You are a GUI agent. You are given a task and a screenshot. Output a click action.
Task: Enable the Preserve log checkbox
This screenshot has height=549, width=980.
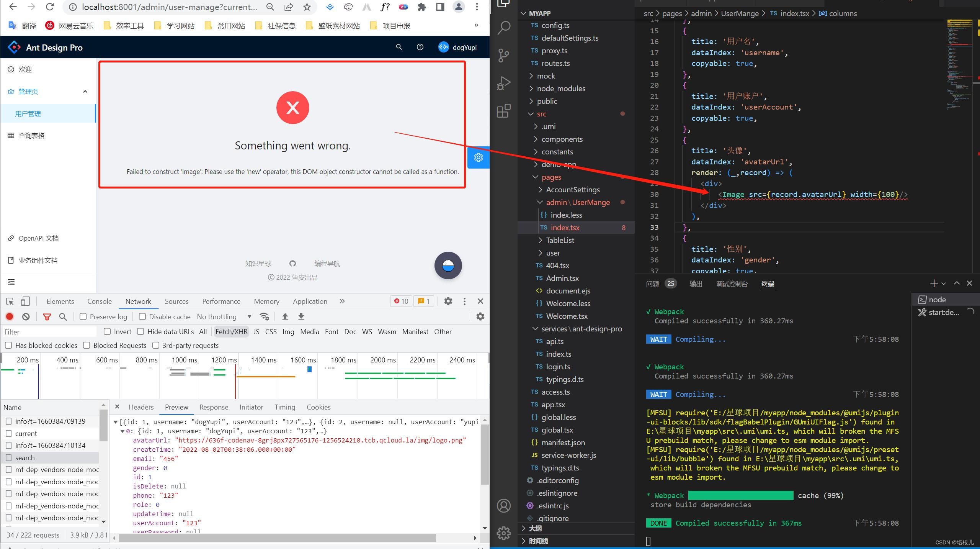coord(83,316)
